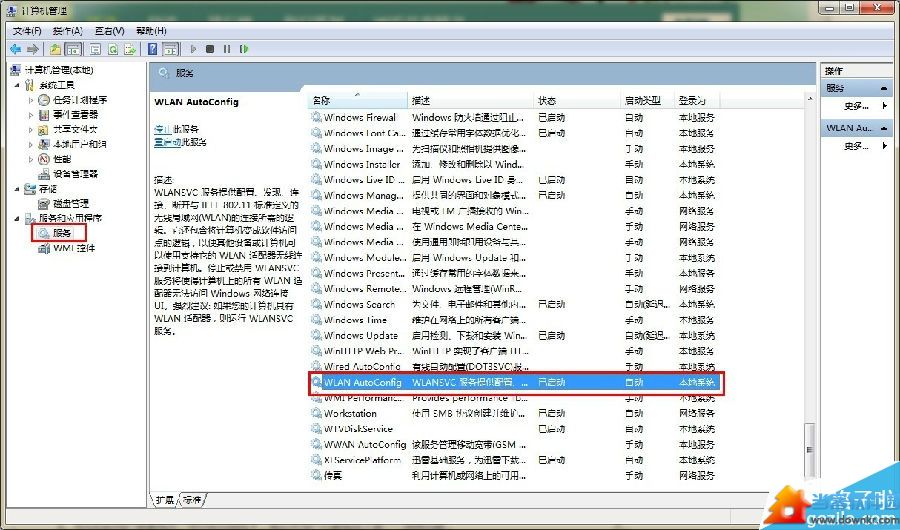The height and width of the screenshot is (530, 900).
Task: Click the Export List toolbar icon
Action: click(x=130, y=49)
